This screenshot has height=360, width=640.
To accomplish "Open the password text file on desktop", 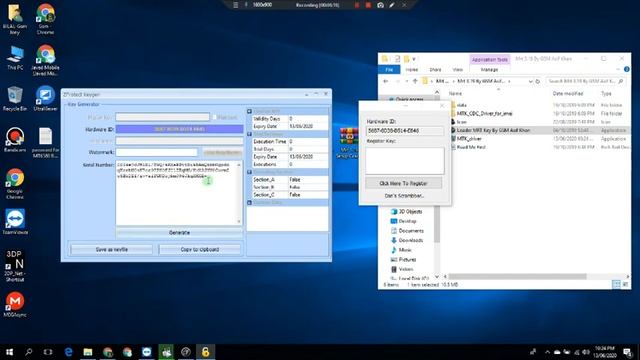I will pyautogui.click(x=45, y=142).
